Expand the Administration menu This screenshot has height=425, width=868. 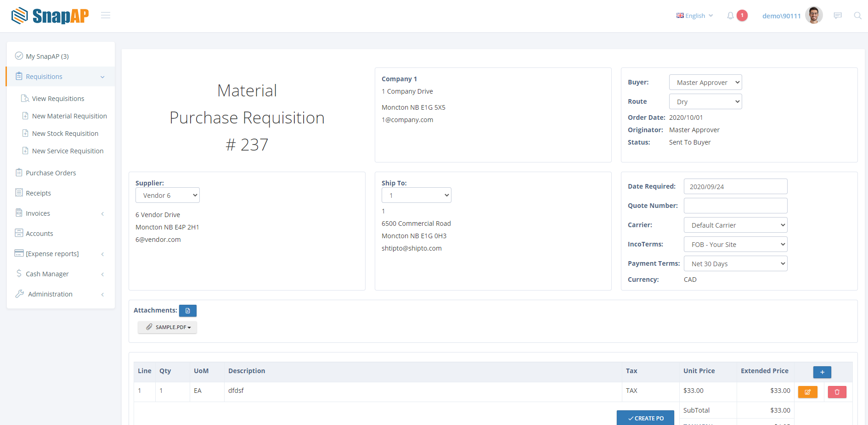pos(50,294)
